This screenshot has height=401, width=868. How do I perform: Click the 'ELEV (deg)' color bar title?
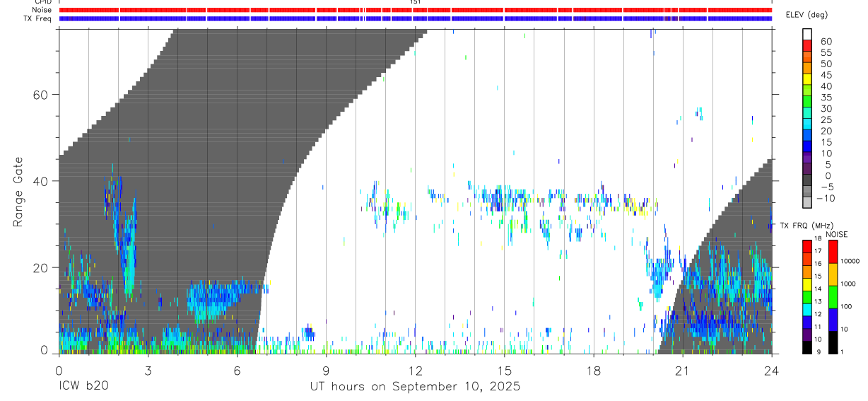807,15
